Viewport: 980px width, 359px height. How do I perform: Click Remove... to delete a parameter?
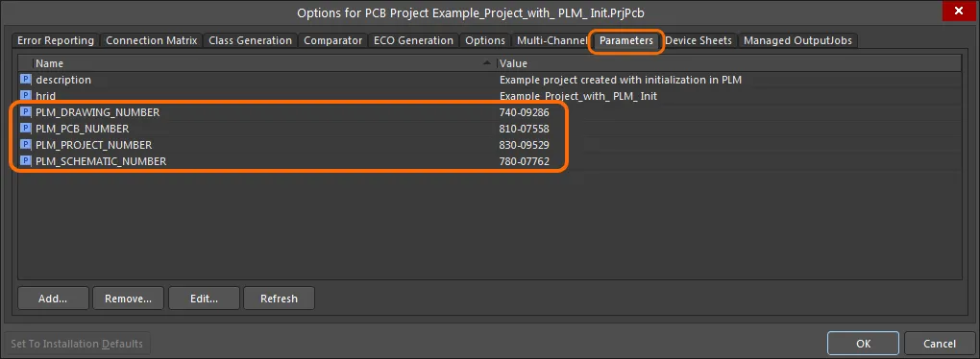128,299
